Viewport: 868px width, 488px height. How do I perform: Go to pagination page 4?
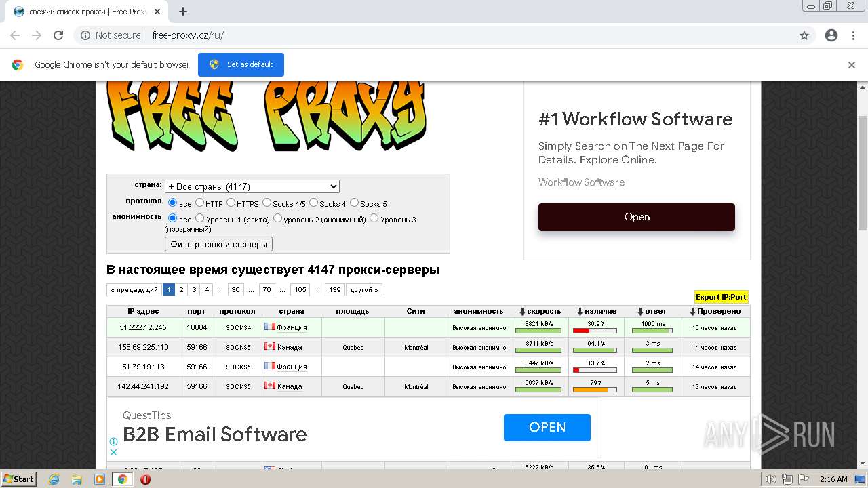pyautogui.click(x=207, y=290)
